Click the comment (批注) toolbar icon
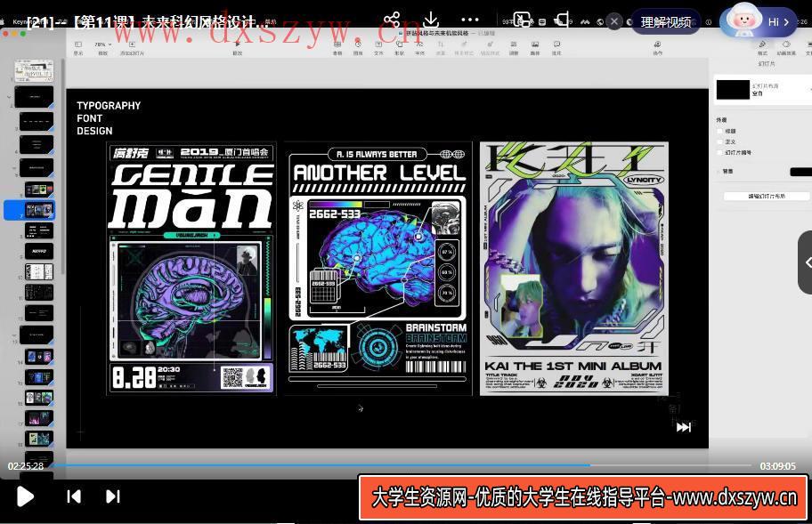 tap(556, 44)
